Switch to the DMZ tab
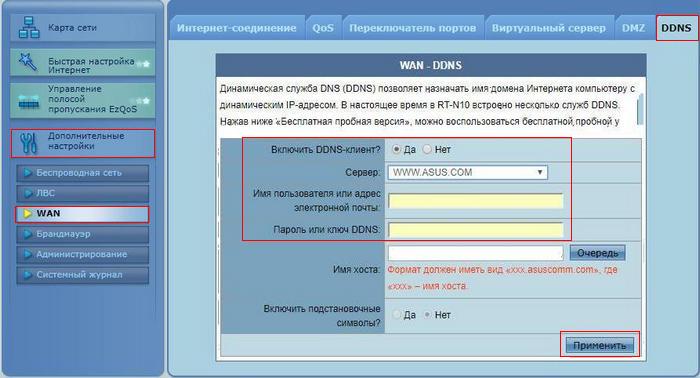Screen dimensions: 700x378 click(633, 28)
